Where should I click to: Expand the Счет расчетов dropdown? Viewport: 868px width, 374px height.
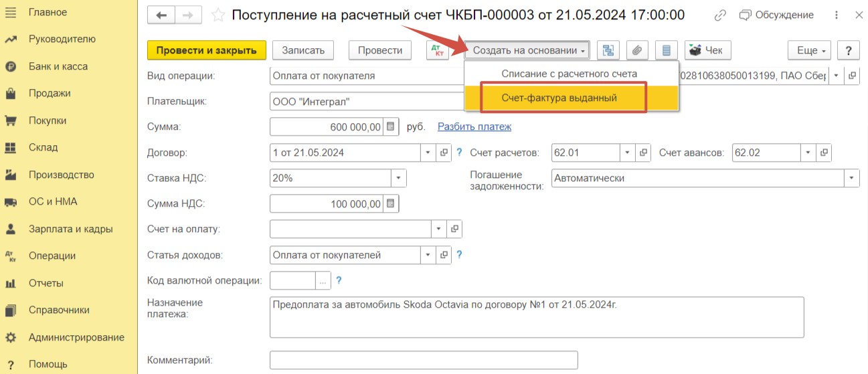pyautogui.click(x=626, y=153)
